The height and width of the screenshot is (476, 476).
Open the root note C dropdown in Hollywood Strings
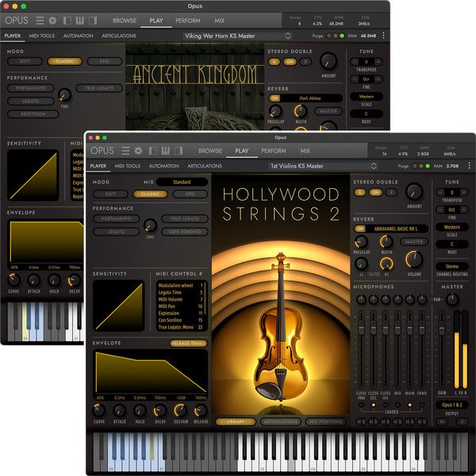pyautogui.click(x=452, y=244)
